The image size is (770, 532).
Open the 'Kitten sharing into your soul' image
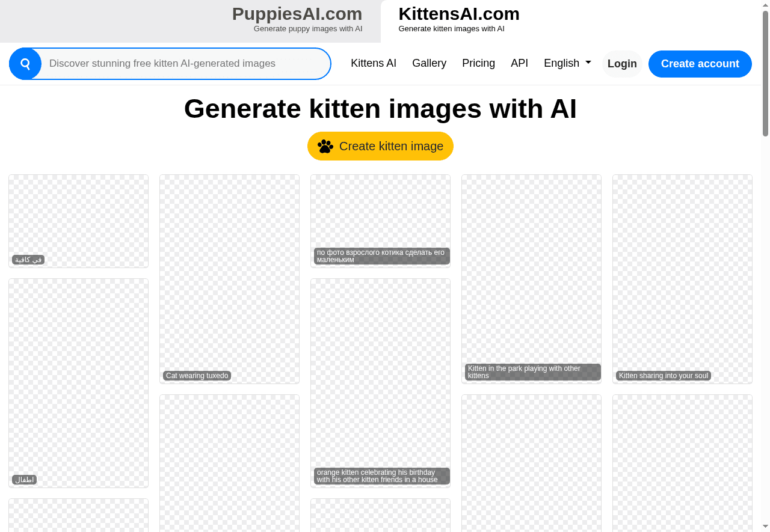pos(682,278)
